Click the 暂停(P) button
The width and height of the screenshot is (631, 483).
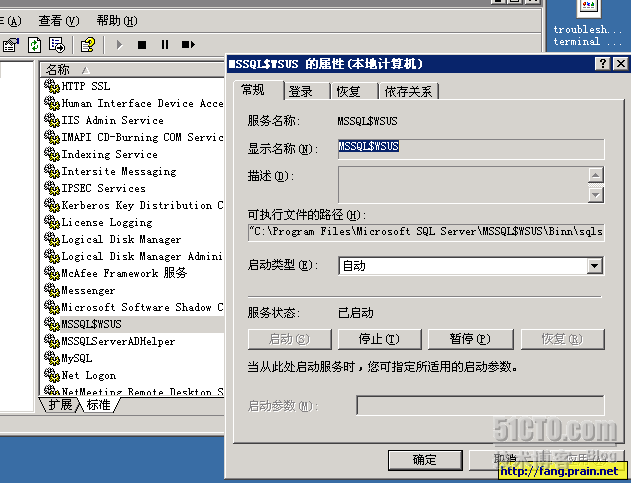470,339
